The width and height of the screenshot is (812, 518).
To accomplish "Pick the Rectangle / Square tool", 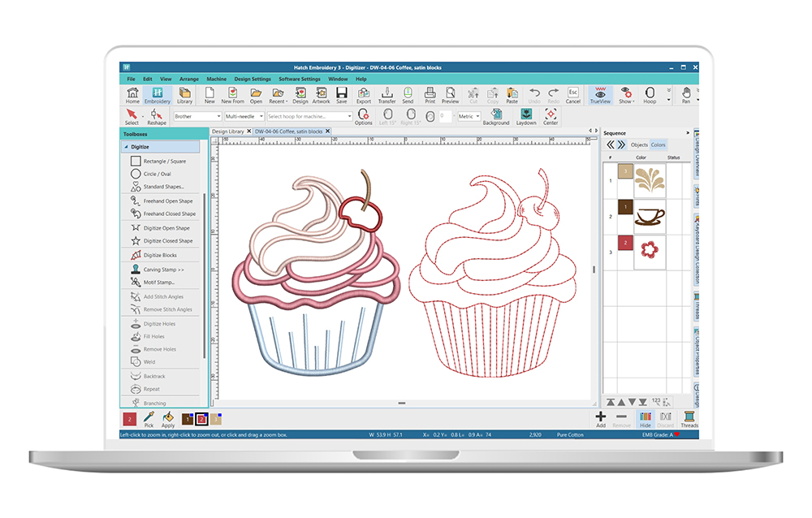I will pos(164,161).
